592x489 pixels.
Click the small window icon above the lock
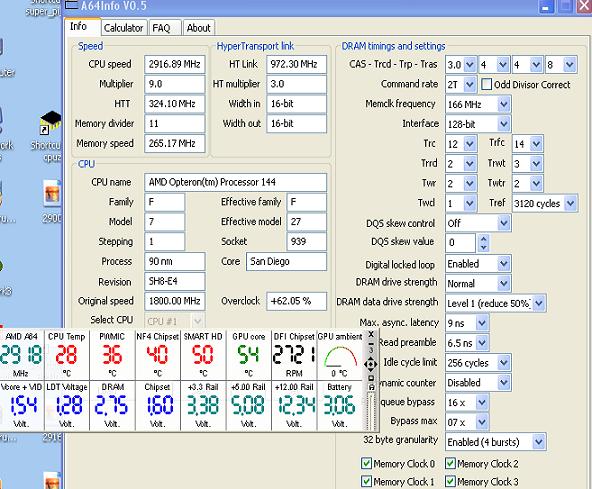tap(371, 378)
